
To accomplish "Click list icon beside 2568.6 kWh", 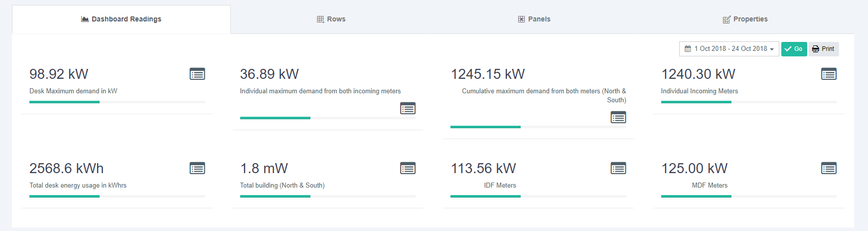I will (197, 168).
